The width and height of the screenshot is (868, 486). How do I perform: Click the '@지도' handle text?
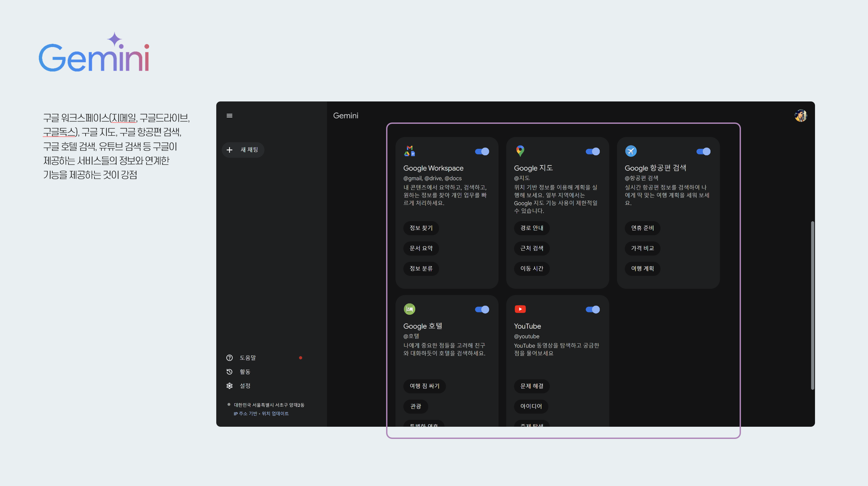[522, 178]
